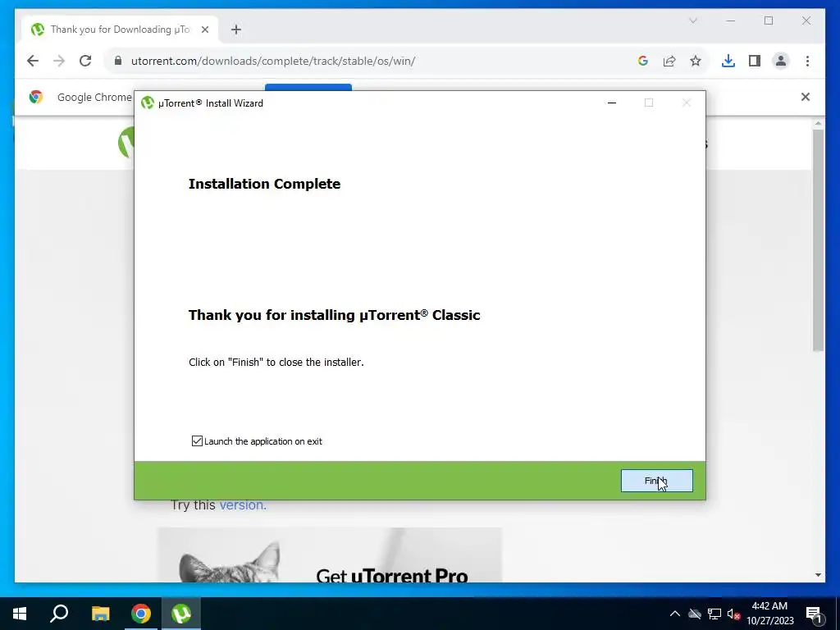
Task: Click the Finish button in the installer
Action: 656,481
